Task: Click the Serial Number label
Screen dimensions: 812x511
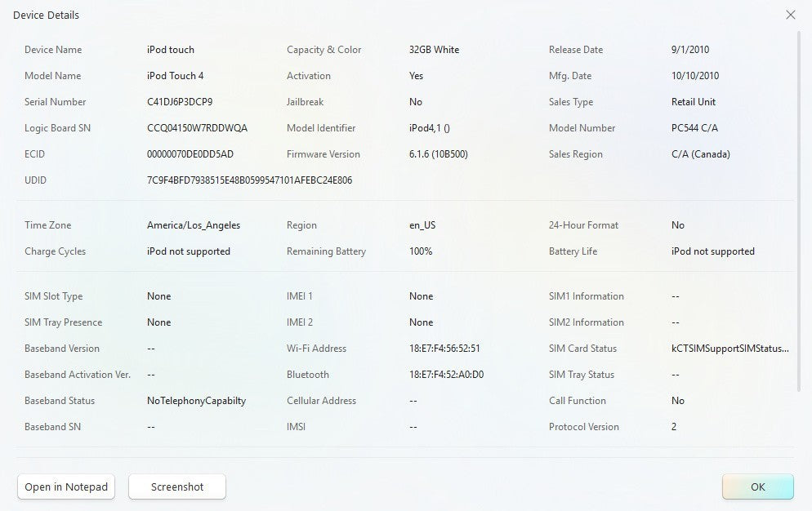Action: (56, 102)
